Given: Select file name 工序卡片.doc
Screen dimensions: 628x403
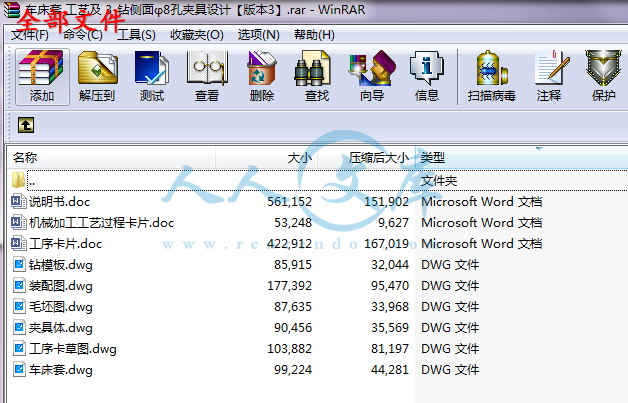Looking at the screenshot, I should (x=65, y=244).
